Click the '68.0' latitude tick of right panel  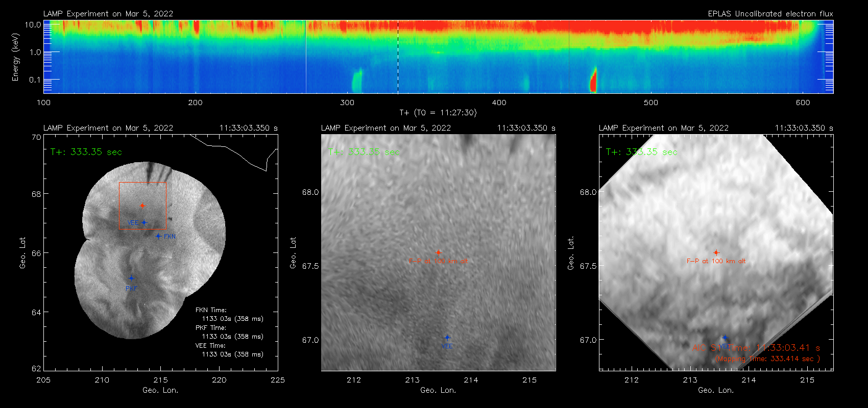pos(588,192)
